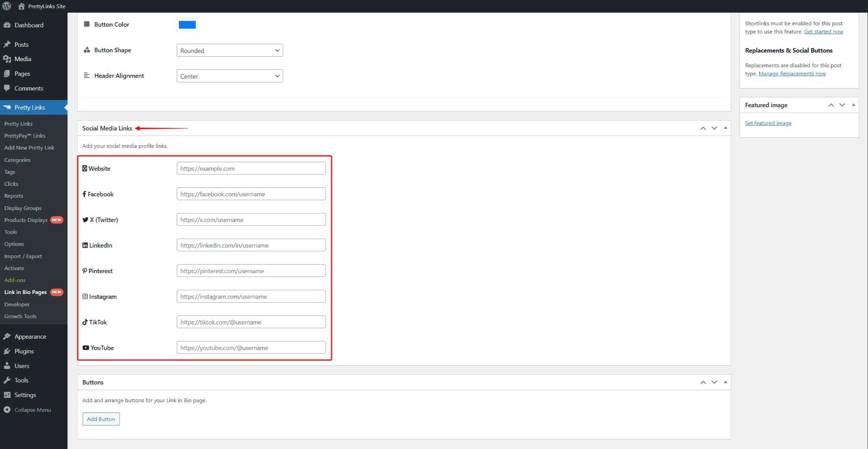This screenshot has height=449, width=868.
Task: Open Link in Bio Pages submenu item
Action: (x=25, y=292)
